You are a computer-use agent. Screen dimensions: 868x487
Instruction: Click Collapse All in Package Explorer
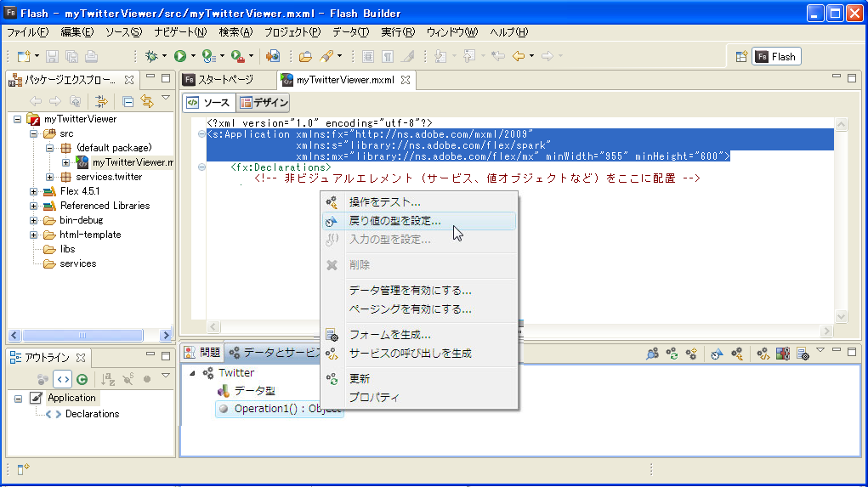(128, 101)
